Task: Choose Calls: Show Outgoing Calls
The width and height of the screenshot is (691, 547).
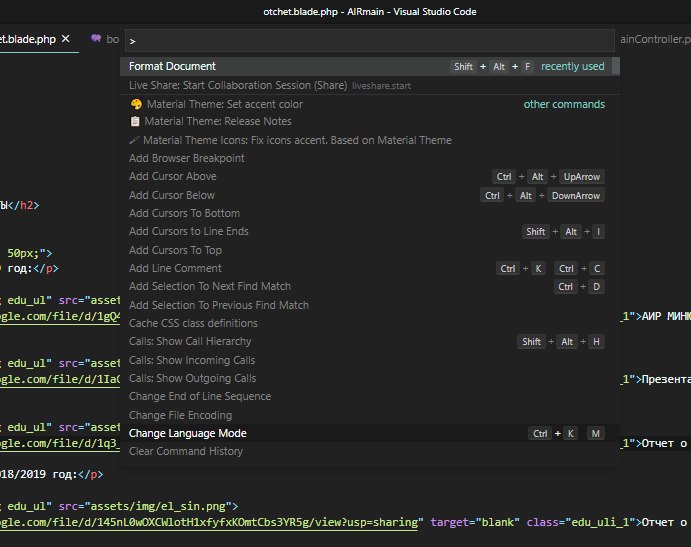Action: pos(369,379)
